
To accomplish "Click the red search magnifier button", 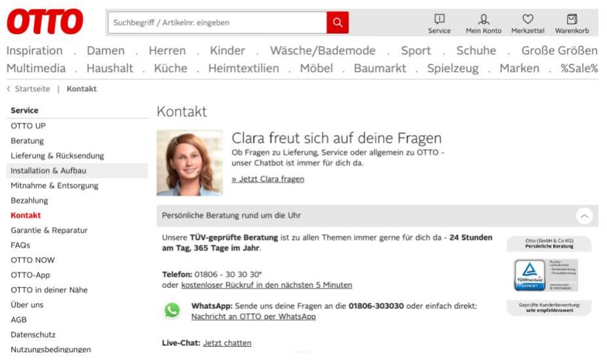I will click(x=338, y=22).
